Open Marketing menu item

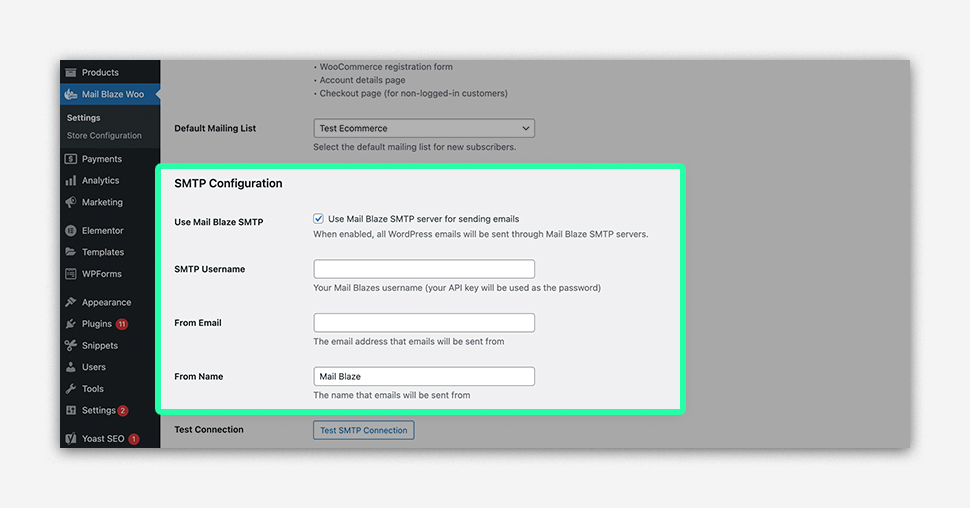click(110, 202)
